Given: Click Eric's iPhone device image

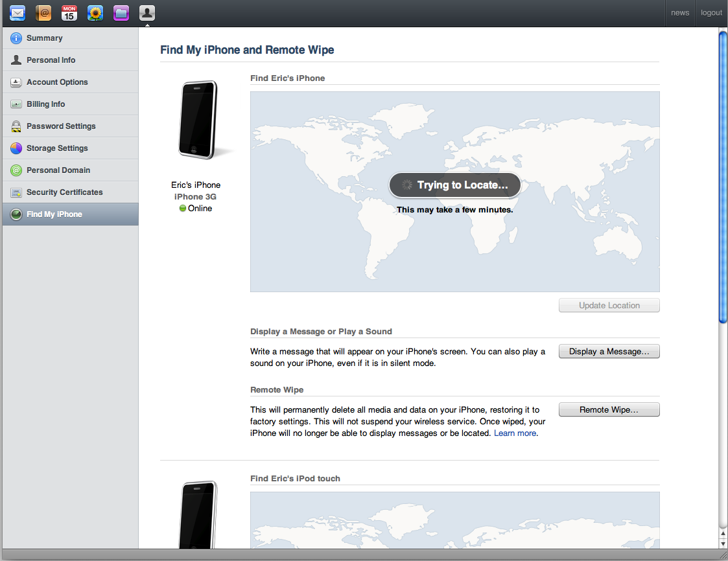Looking at the screenshot, I should coord(199,120).
